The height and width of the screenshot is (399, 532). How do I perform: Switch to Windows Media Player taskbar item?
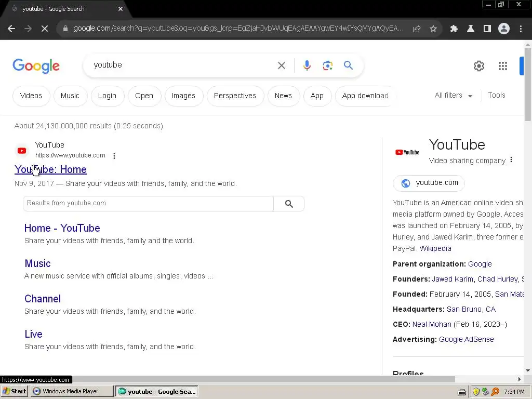coord(72,392)
